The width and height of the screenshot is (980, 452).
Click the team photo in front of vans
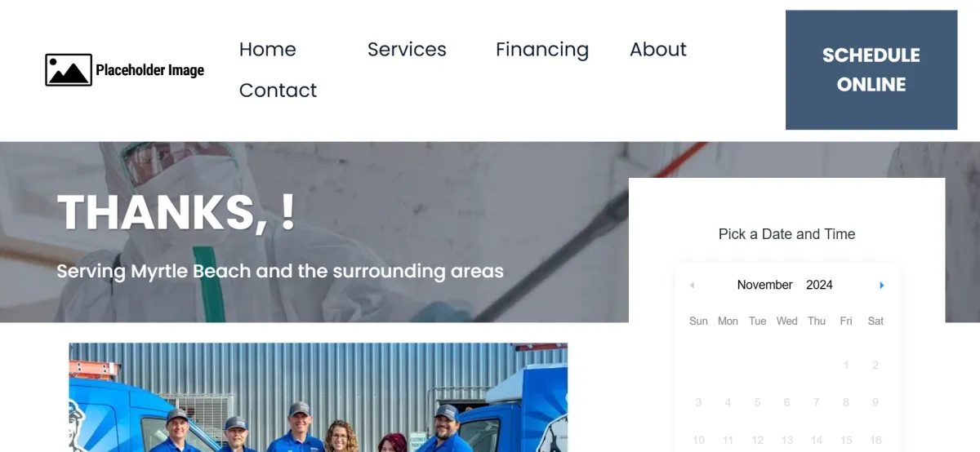pos(318,397)
